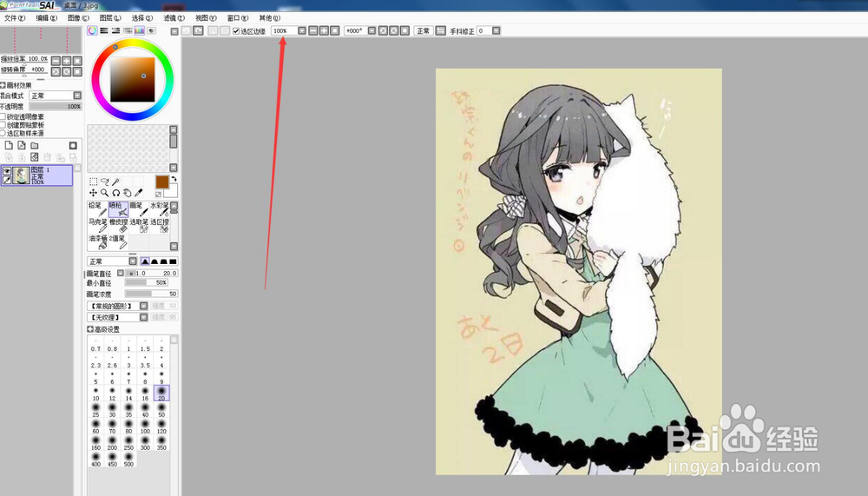Screen dimensions: 868x496
Task: Open the 图像 menu
Action: 78,17
